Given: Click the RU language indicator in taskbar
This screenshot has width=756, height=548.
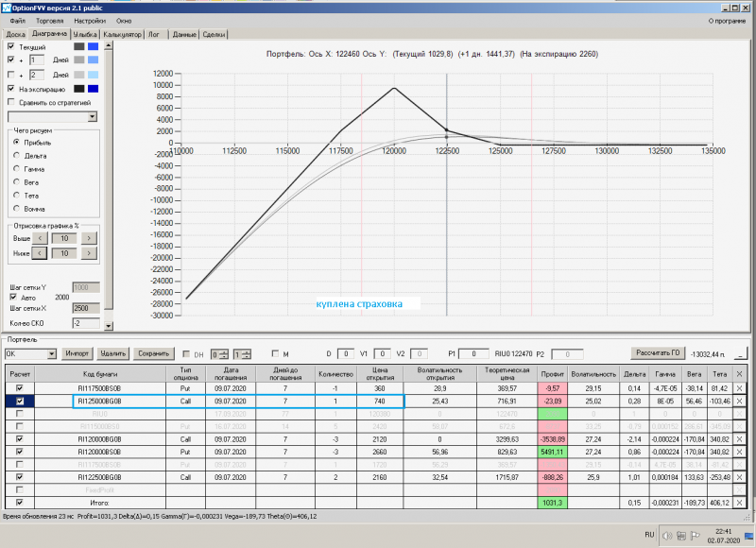Looking at the screenshot, I should point(649,535).
